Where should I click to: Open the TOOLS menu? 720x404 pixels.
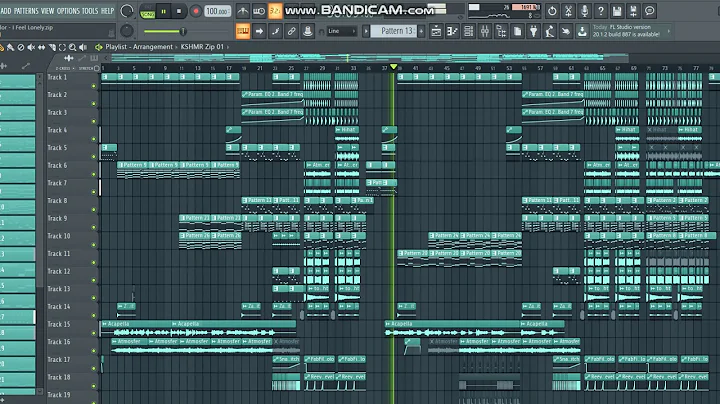tap(90, 11)
